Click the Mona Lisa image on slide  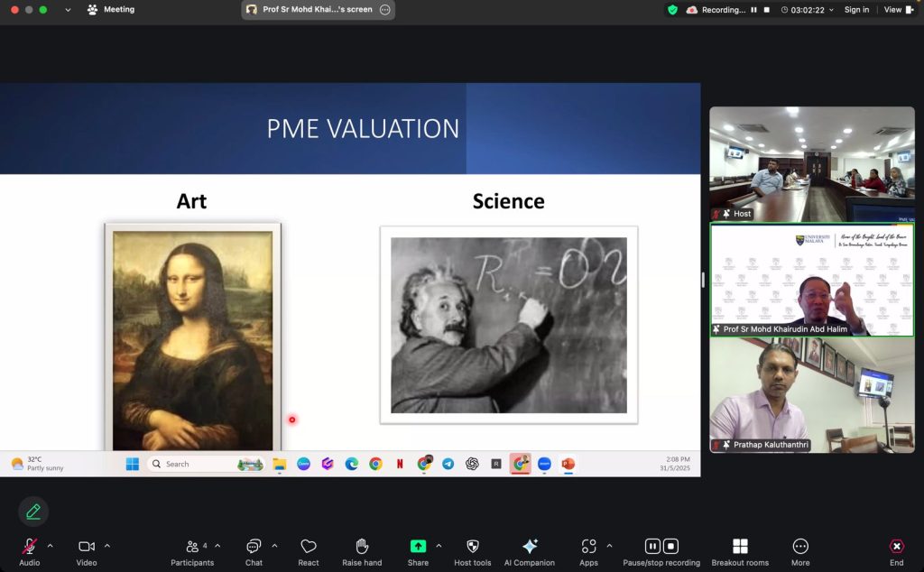click(x=193, y=337)
